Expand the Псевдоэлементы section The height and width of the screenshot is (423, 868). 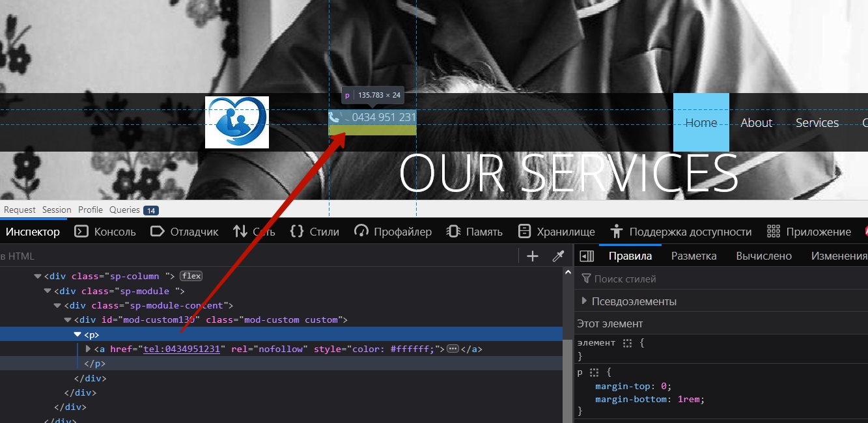click(584, 301)
